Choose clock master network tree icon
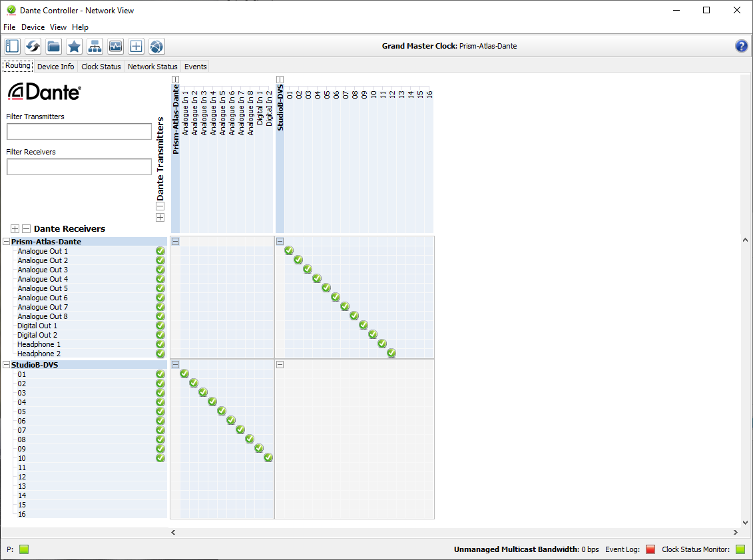The image size is (753, 560). [x=95, y=46]
